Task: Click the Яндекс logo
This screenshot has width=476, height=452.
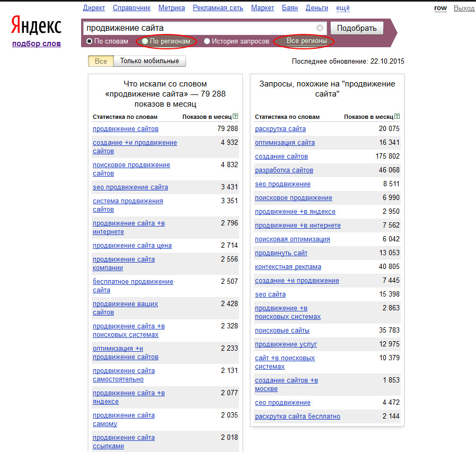Action: click(37, 25)
